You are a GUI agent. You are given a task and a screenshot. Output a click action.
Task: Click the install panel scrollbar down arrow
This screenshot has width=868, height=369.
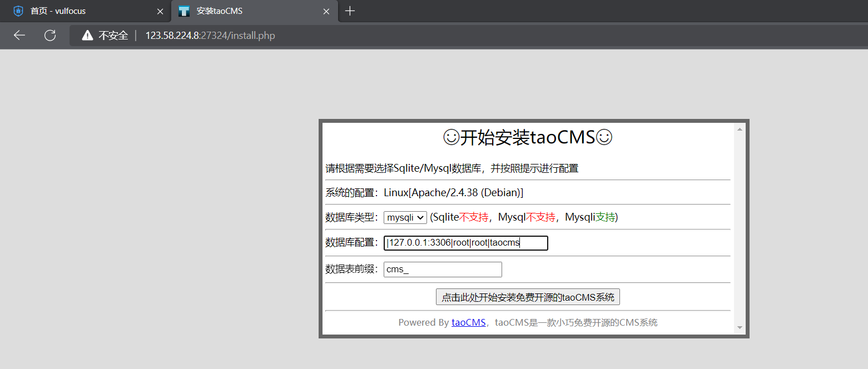click(x=740, y=328)
